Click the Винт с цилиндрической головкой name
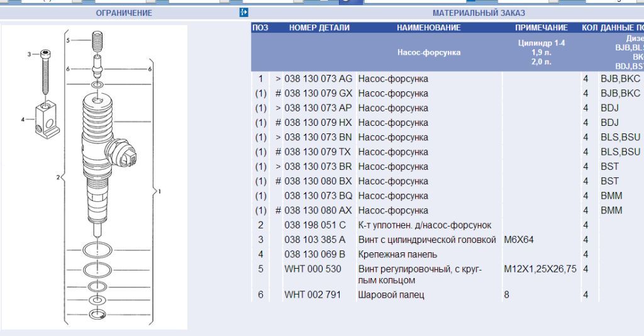 click(427, 240)
